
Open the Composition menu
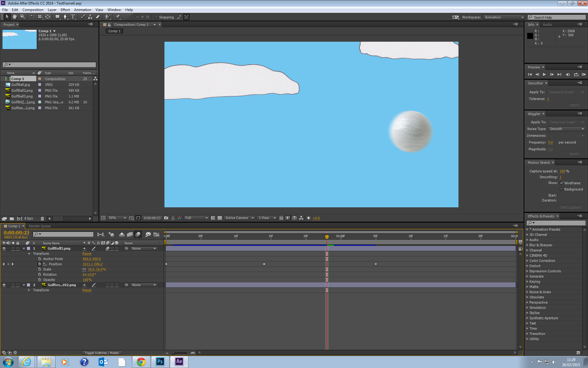(x=33, y=10)
